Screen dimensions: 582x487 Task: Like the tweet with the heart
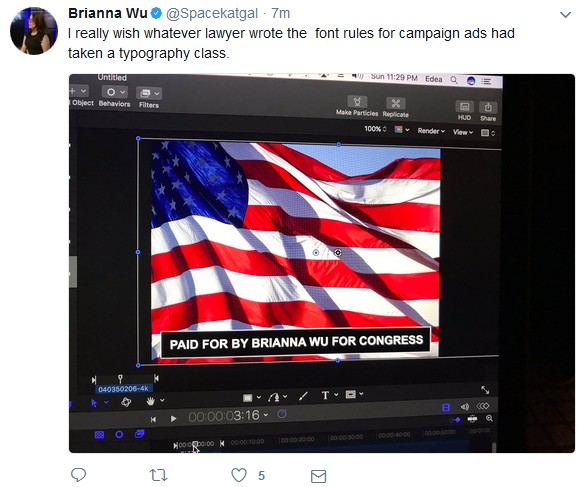pos(239,475)
